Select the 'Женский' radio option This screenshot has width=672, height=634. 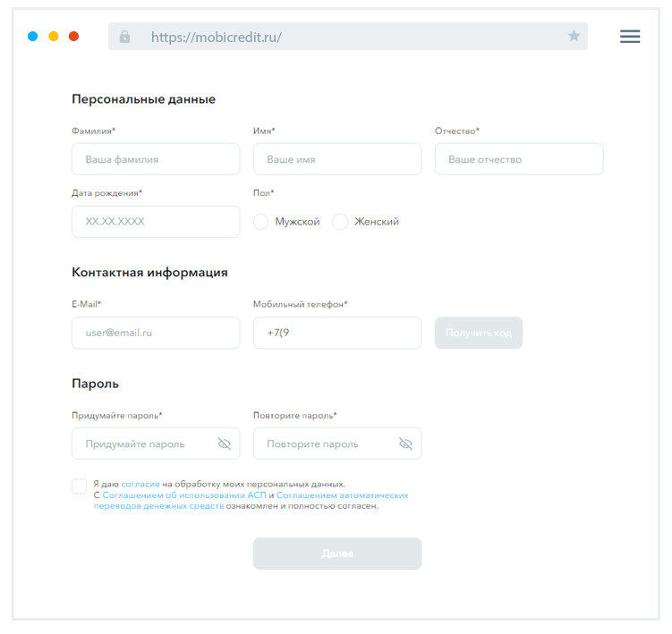click(340, 222)
